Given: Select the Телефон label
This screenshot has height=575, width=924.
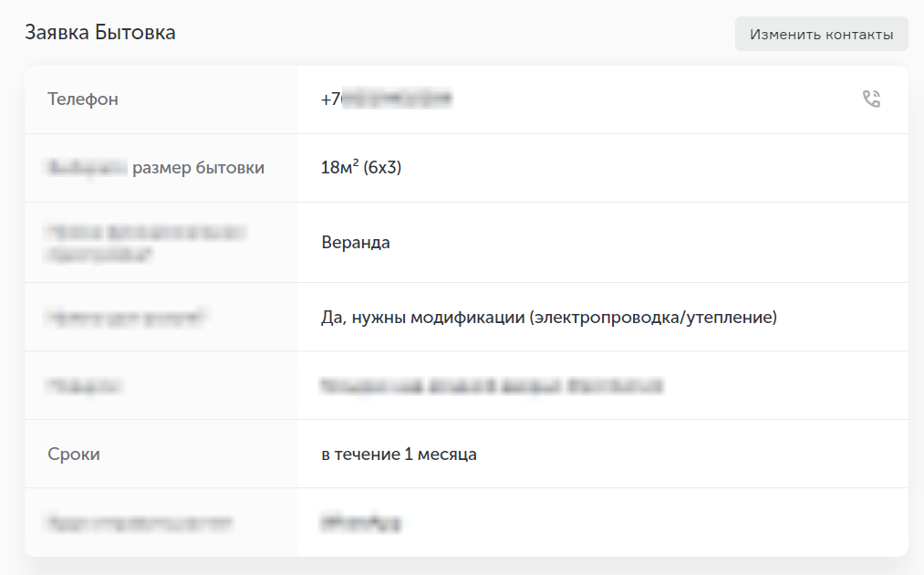Looking at the screenshot, I should (83, 99).
